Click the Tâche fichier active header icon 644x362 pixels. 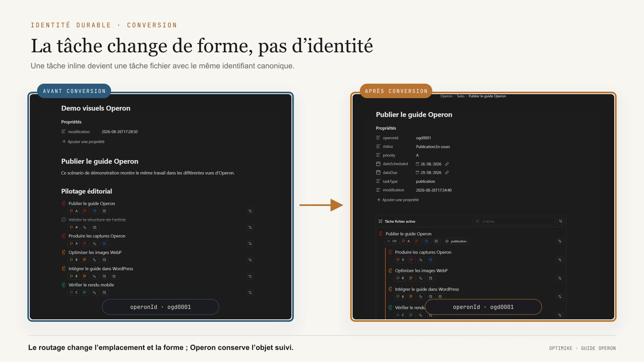click(x=380, y=221)
